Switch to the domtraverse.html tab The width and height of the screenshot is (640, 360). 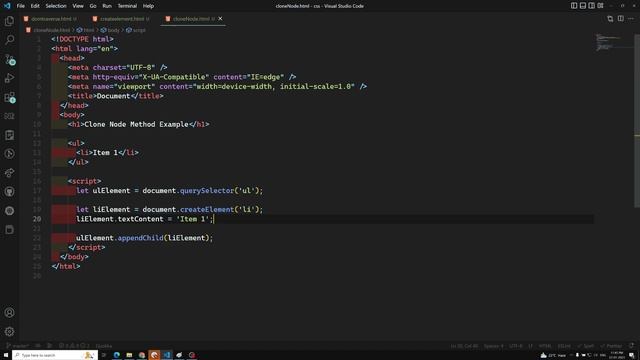pos(51,19)
